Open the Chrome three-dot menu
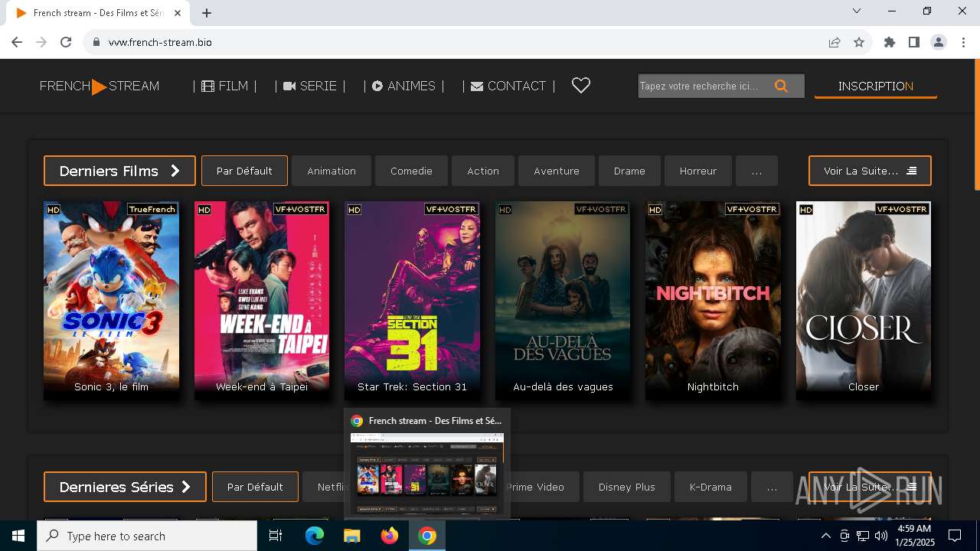This screenshot has height=551, width=980. pyautogui.click(x=963, y=42)
